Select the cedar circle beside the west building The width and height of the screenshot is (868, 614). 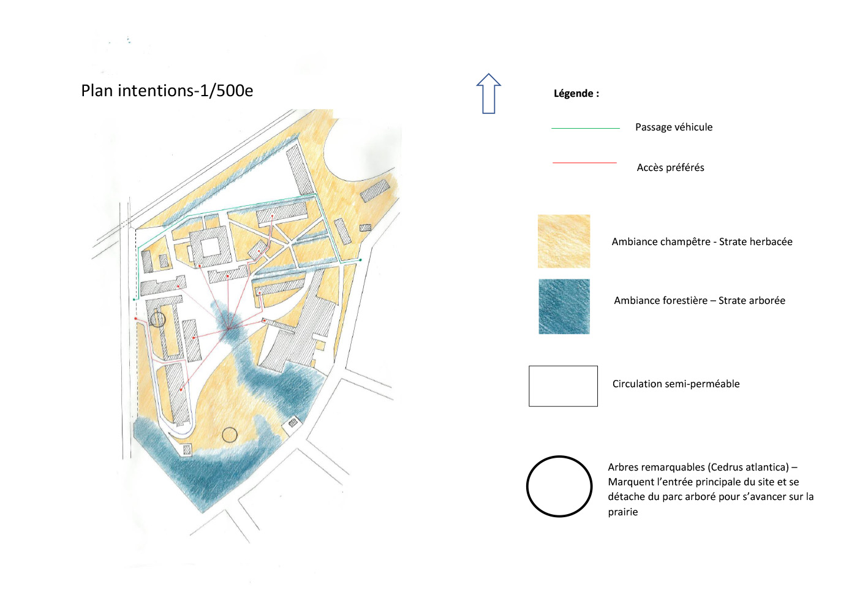(x=158, y=319)
